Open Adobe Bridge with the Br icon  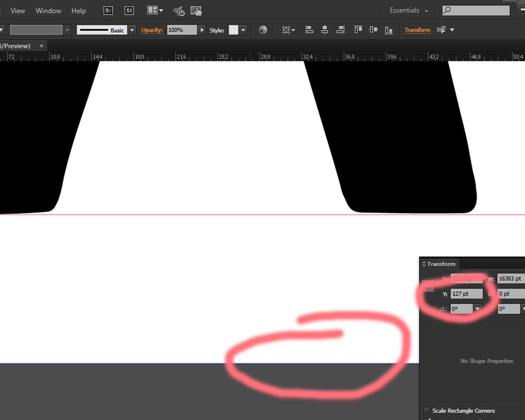108,11
